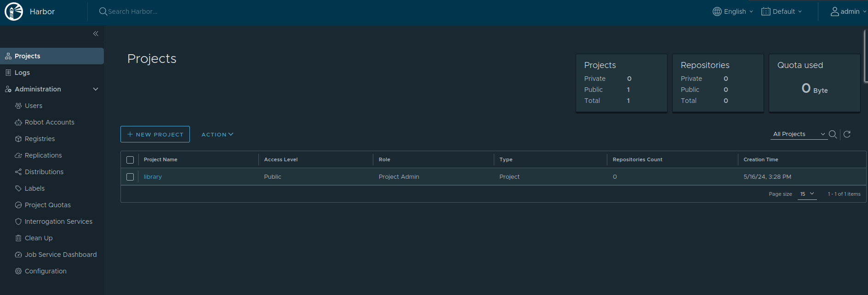
Task: Open the Default theme dropdown
Action: click(x=782, y=11)
